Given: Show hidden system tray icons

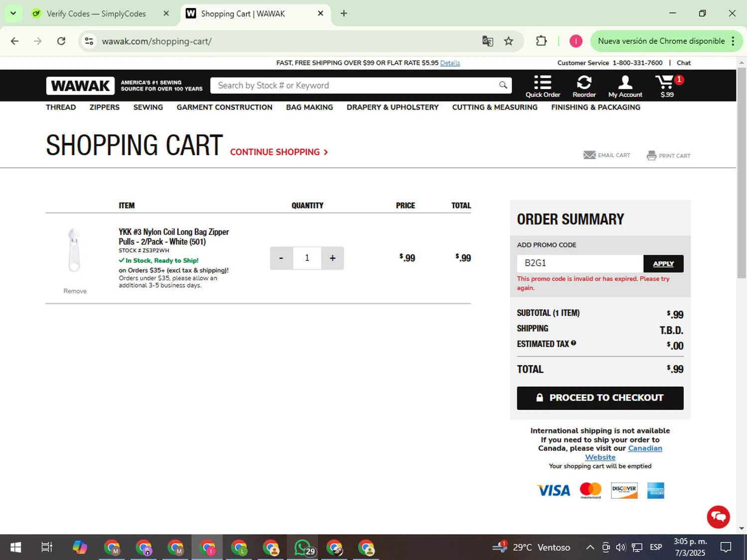Looking at the screenshot, I should (x=590, y=548).
